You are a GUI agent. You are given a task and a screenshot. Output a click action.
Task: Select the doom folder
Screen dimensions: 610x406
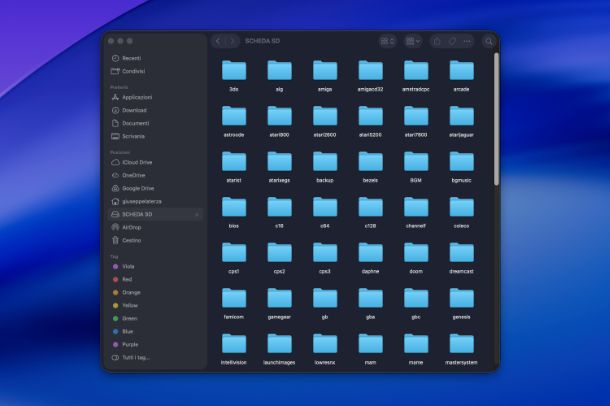pyautogui.click(x=416, y=257)
